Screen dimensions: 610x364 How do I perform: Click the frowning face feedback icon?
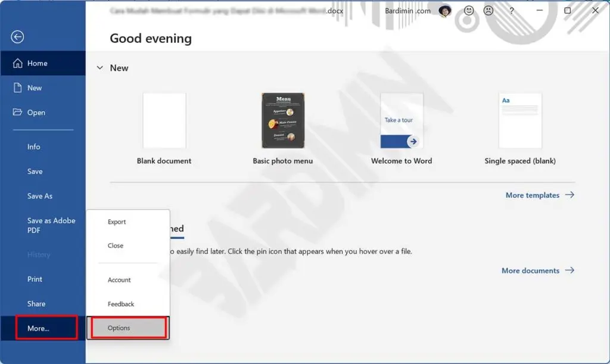(x=488, y=11)
